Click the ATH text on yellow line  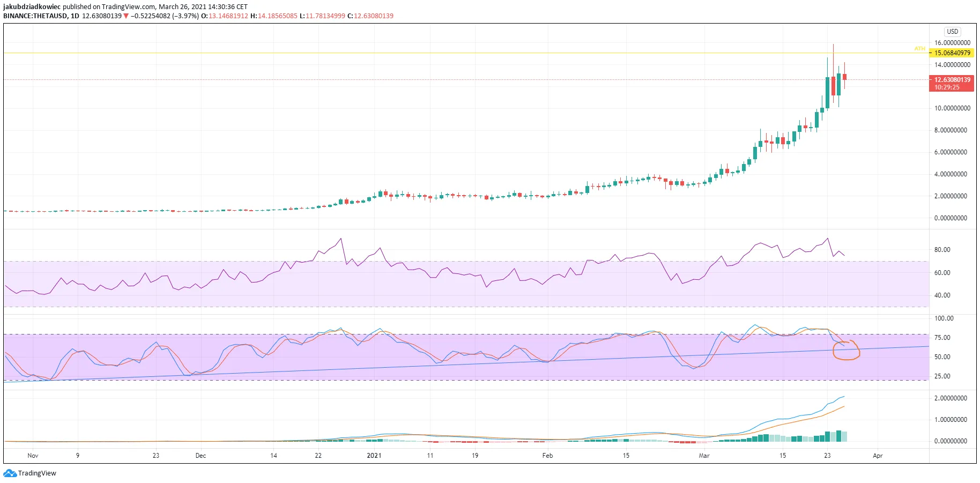(x=919, y=49)
